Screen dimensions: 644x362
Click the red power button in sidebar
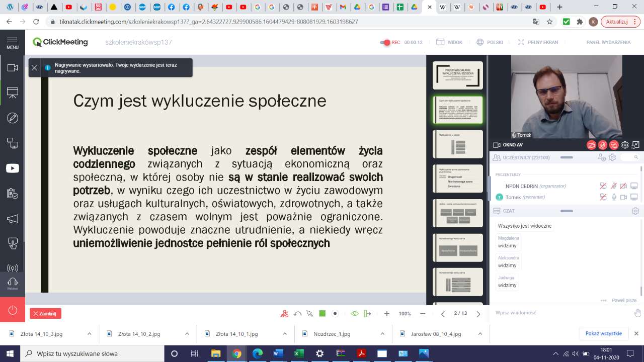(12, 310)
